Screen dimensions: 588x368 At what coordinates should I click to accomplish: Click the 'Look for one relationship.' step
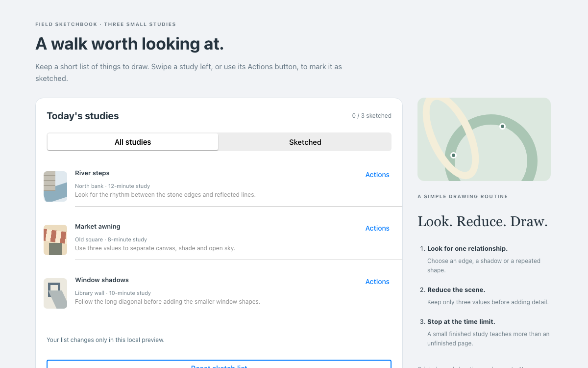[467, 249]
